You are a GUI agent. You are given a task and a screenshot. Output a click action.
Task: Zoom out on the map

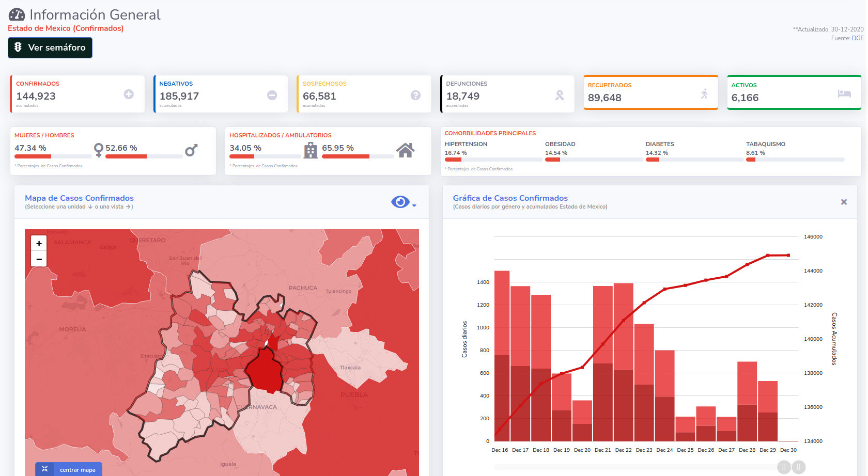39,259
